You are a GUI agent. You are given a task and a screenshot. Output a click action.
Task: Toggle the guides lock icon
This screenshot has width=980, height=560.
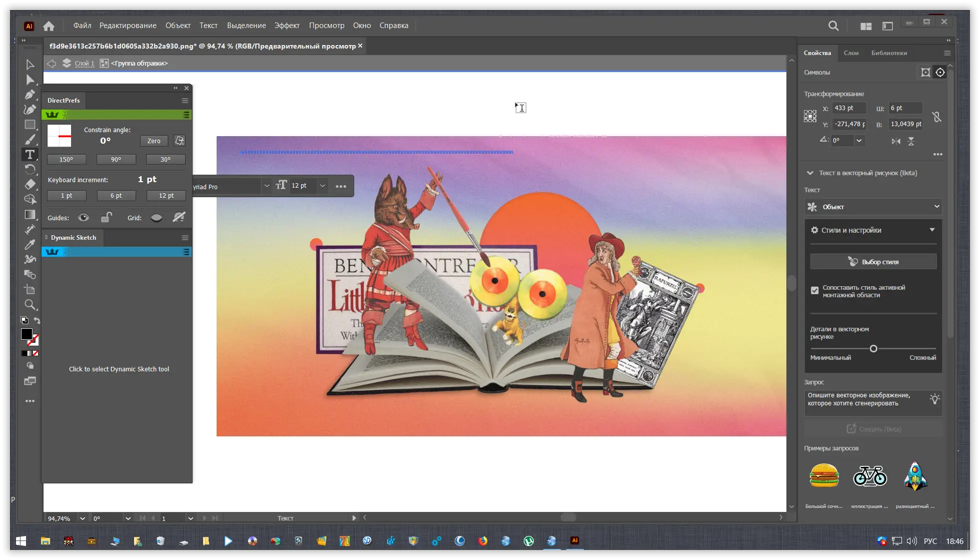tap(106, 217)
